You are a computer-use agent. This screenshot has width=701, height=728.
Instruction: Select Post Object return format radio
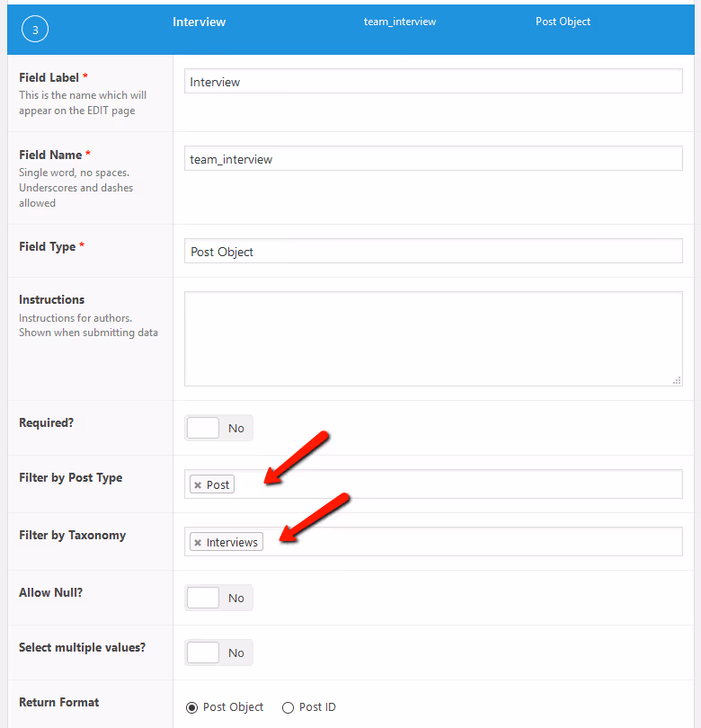(191, 707)
